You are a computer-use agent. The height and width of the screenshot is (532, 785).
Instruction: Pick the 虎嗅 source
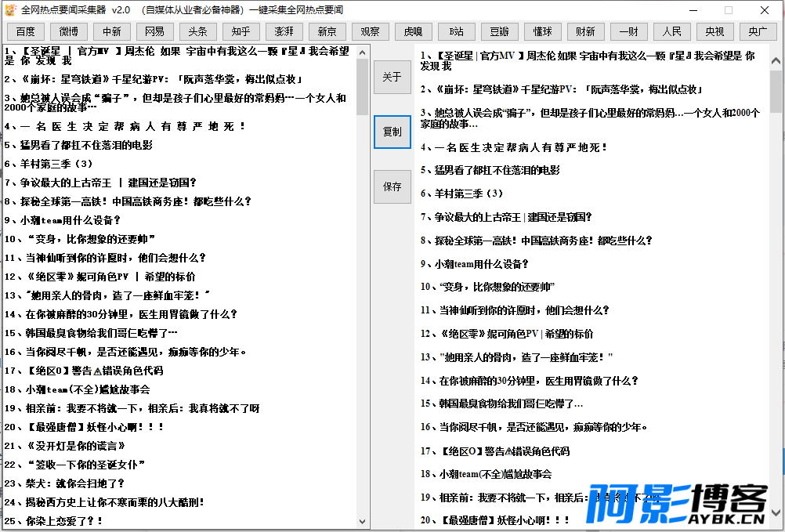pyautogui.click(x=414, y=31)
